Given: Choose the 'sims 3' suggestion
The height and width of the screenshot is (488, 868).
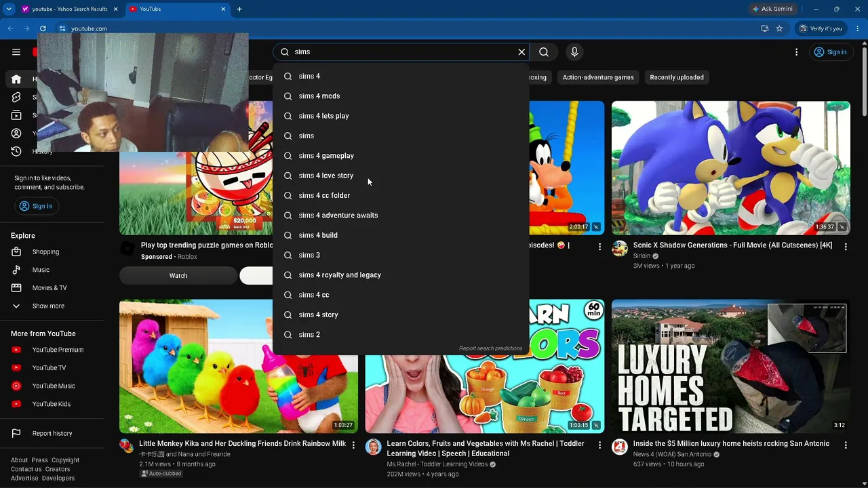Looking at the screenshot, I should pos(401,255).
